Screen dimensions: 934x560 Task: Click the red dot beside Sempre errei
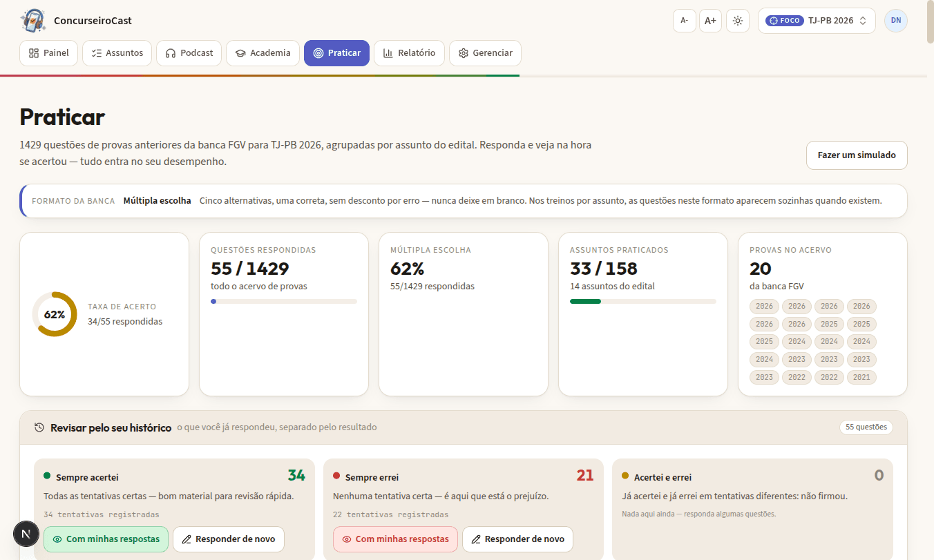point(336,476)
